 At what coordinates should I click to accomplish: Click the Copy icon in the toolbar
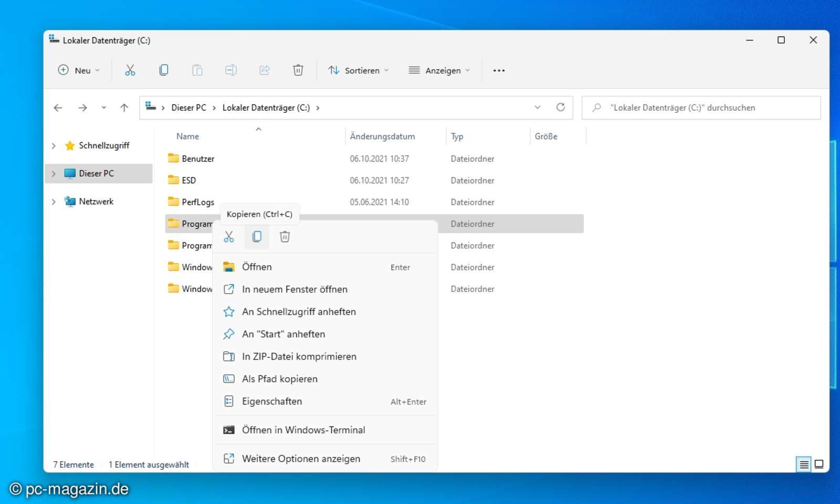[x=163, y=70]
